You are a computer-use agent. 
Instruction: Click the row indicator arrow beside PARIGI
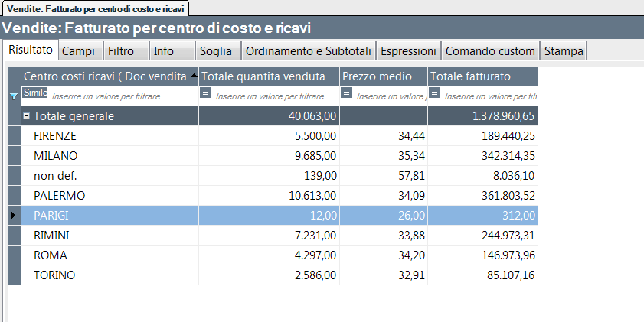[14, 216]
